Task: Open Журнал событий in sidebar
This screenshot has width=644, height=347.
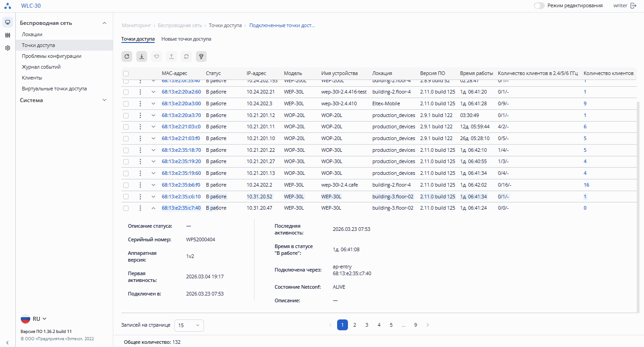Action: [41, 67]
